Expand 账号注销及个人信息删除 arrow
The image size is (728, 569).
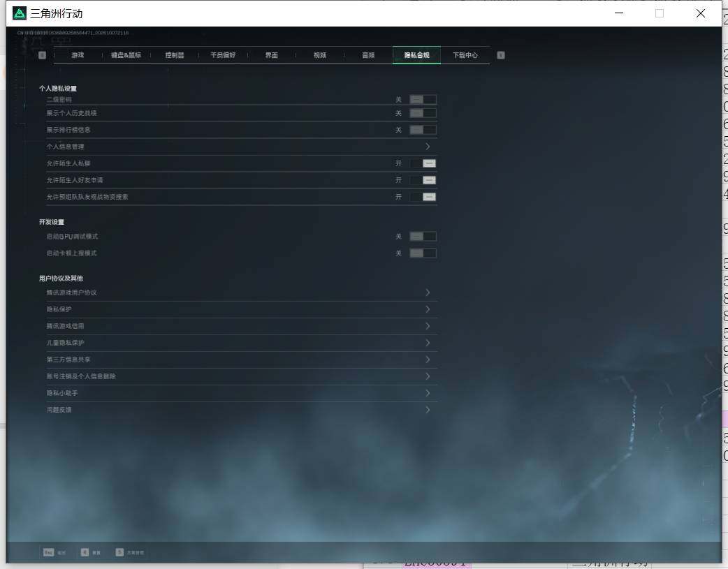click(428, 376)
